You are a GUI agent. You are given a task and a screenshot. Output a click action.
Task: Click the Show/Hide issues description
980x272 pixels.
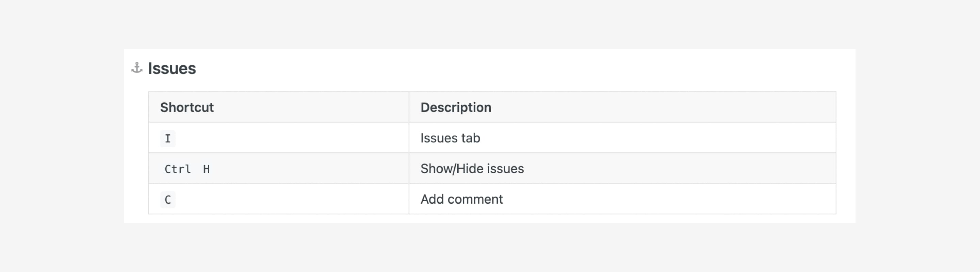[472, 169]
